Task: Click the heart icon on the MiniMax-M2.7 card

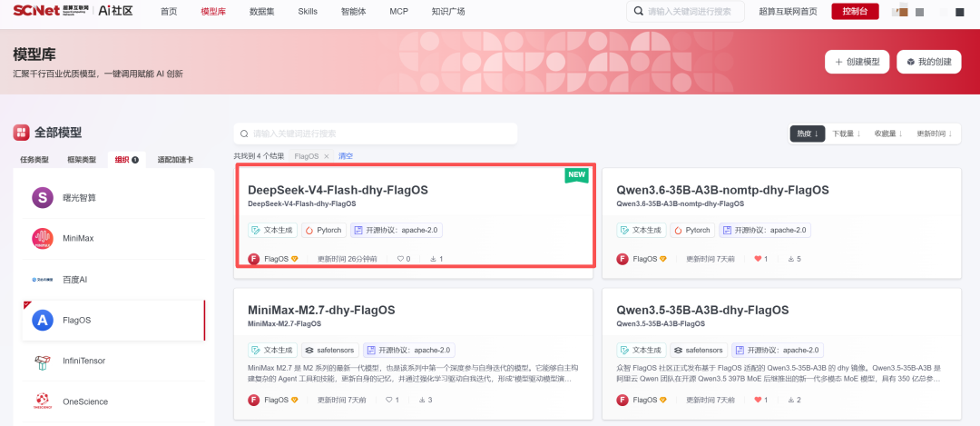Action: click(x=388, y=400)
